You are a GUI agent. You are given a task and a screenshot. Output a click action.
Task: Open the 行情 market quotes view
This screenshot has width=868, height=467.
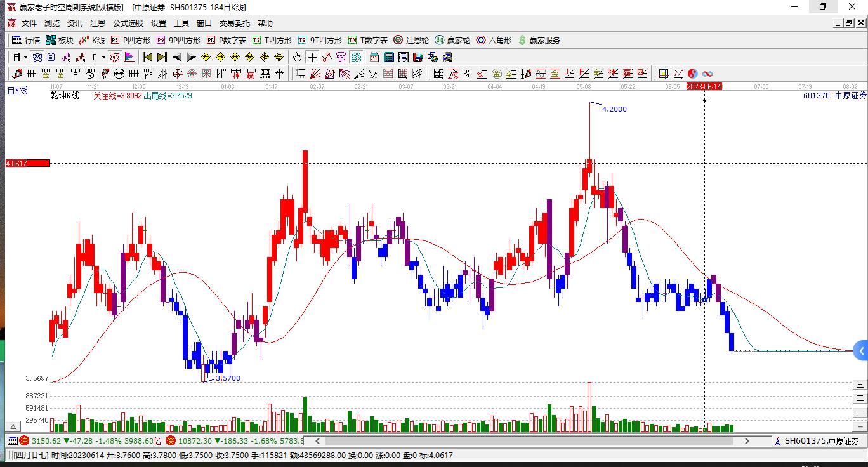(x=26, y=40)
